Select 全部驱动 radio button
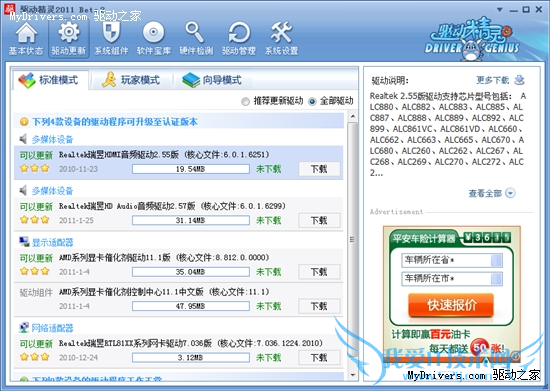 point(312,102)
